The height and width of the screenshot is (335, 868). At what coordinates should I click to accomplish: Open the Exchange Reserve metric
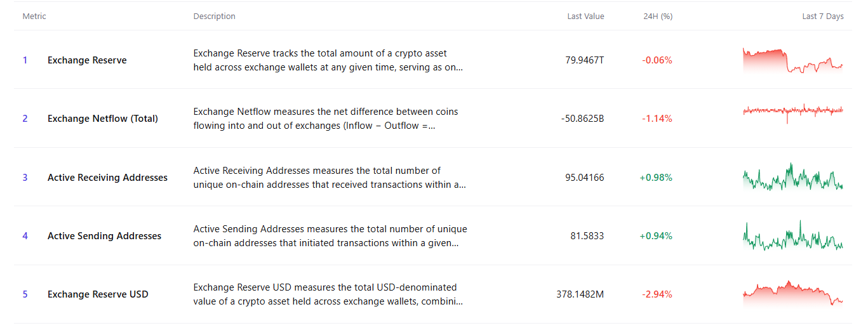pos(87,60)
